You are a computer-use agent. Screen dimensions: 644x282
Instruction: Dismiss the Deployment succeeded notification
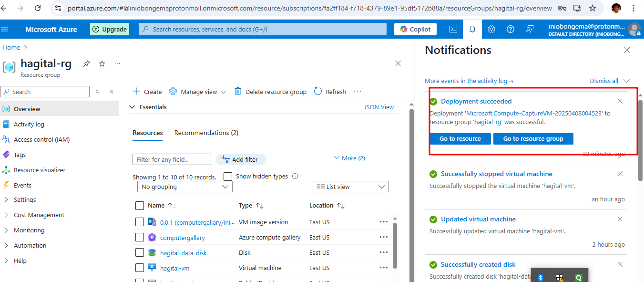[x=620, y=101]
